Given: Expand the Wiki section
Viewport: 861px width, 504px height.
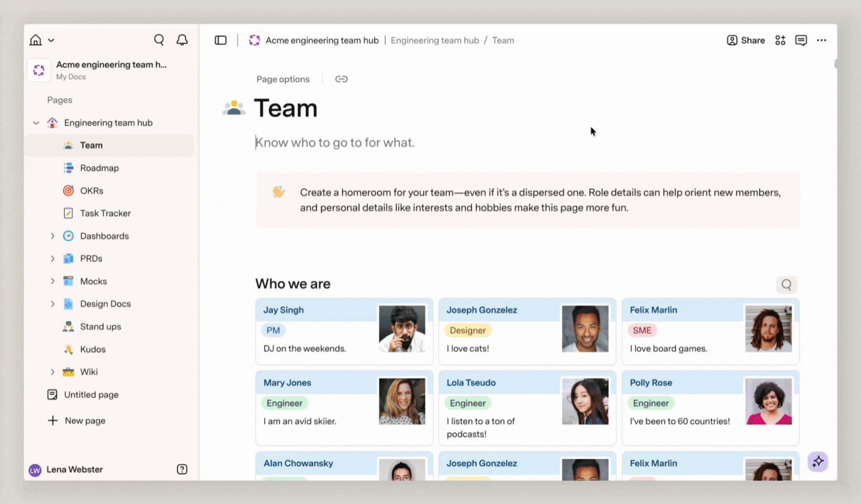Looking at the screenshot, I should point(52,372).
